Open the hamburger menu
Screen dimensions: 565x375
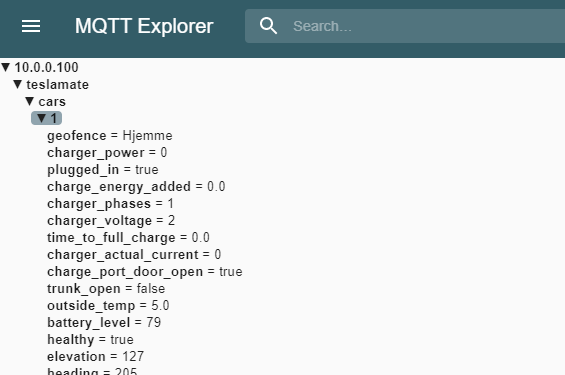pos(31,26)
